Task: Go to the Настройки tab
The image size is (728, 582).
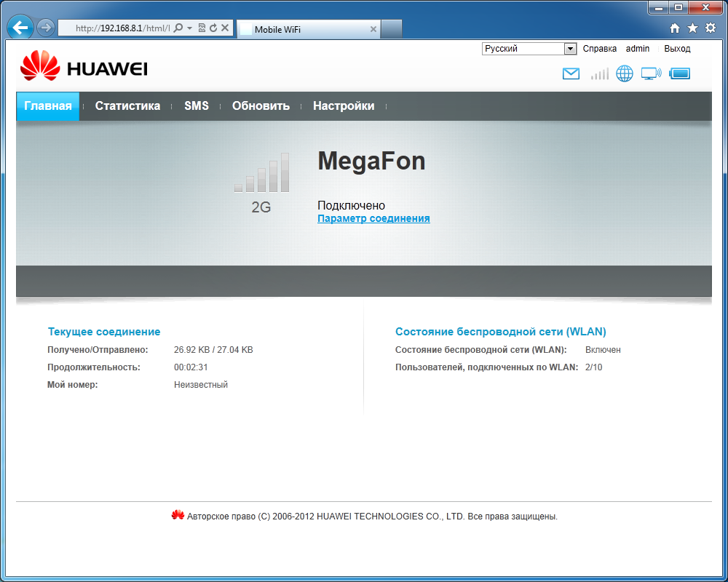Action: tap(344, 105)
